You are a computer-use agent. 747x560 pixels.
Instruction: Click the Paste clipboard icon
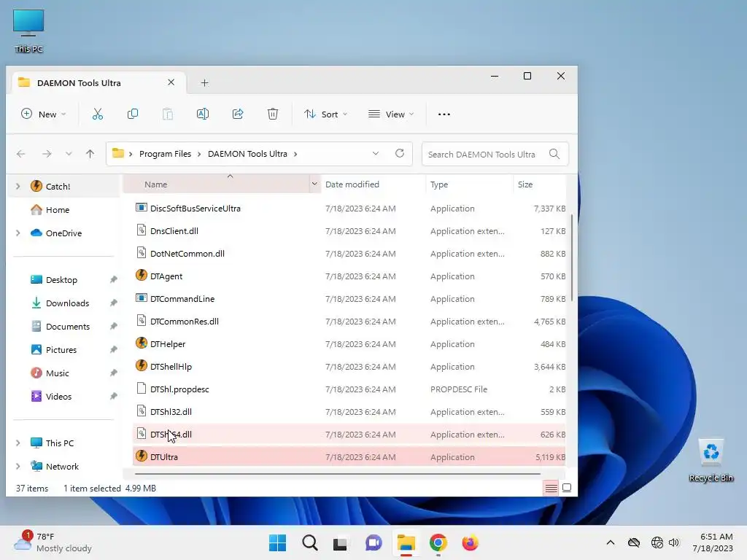point(168,114)
